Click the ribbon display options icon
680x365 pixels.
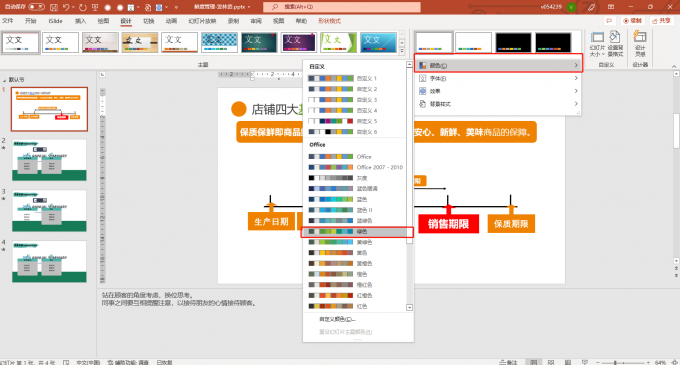pyautogui.click(x=611, y=7)
